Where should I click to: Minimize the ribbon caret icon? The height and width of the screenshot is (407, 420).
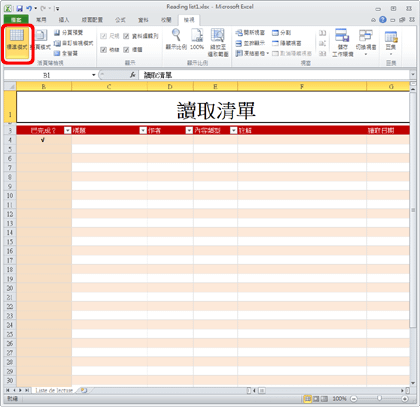[373, 20]
